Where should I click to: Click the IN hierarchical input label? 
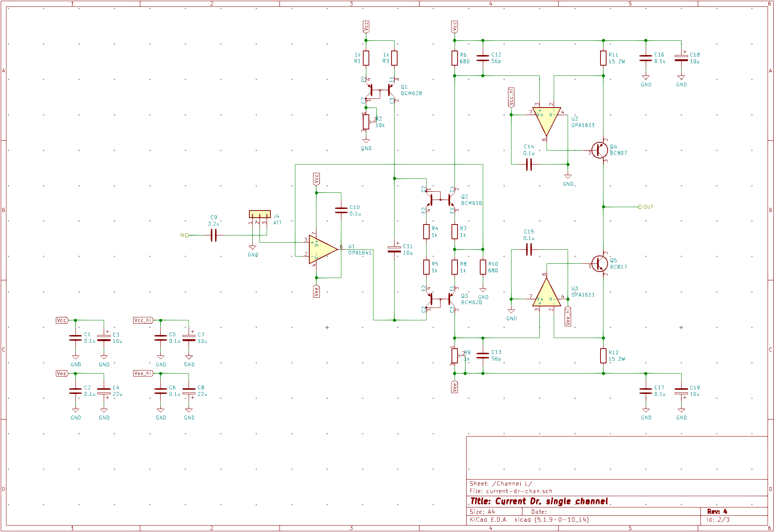[x=184, y=235]
